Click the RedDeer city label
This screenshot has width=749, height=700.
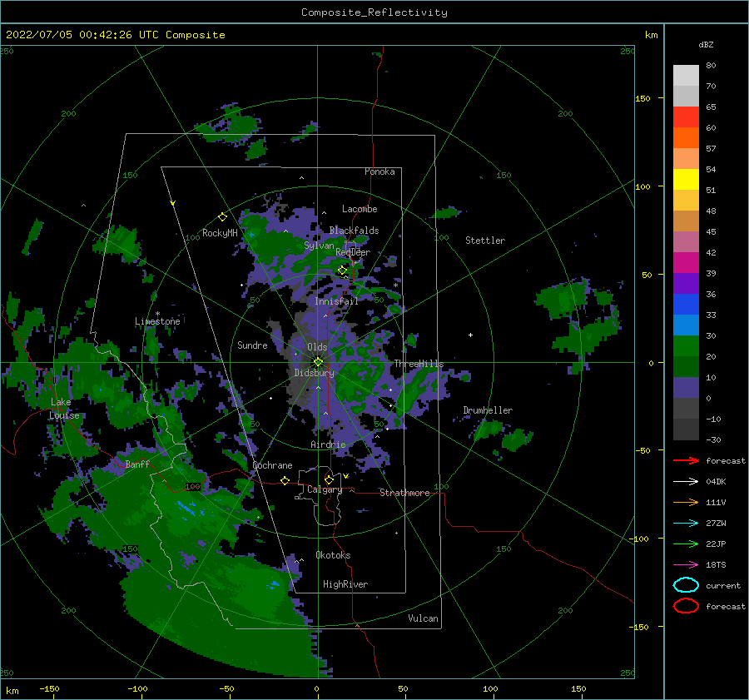click(x=353, y=252)
